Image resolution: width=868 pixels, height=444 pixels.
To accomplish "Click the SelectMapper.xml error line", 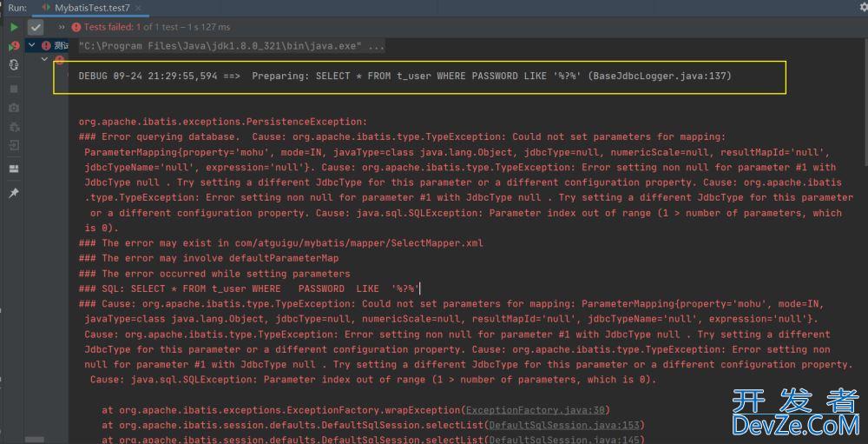I will [280, 243].
